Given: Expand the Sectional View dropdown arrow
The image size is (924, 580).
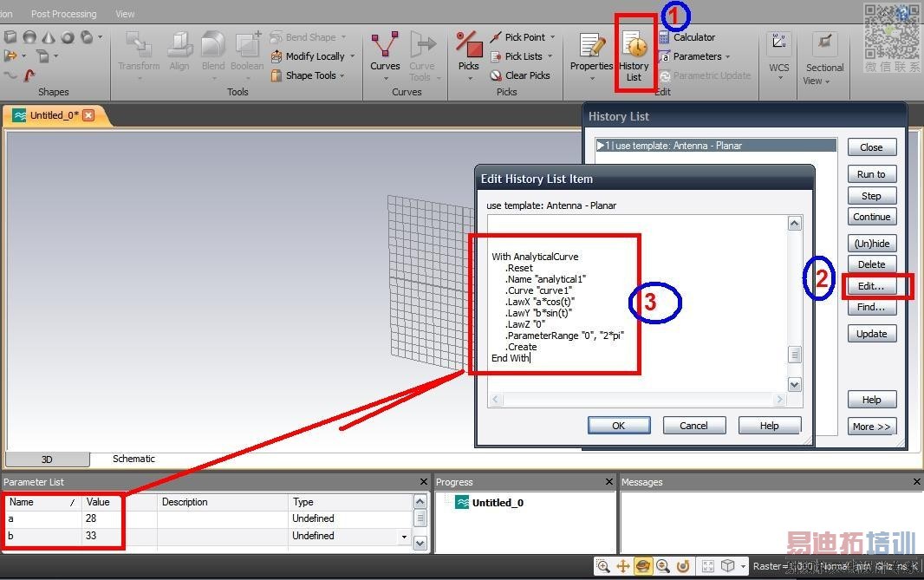Looking at the screenshot, I should tap(828, 81).
